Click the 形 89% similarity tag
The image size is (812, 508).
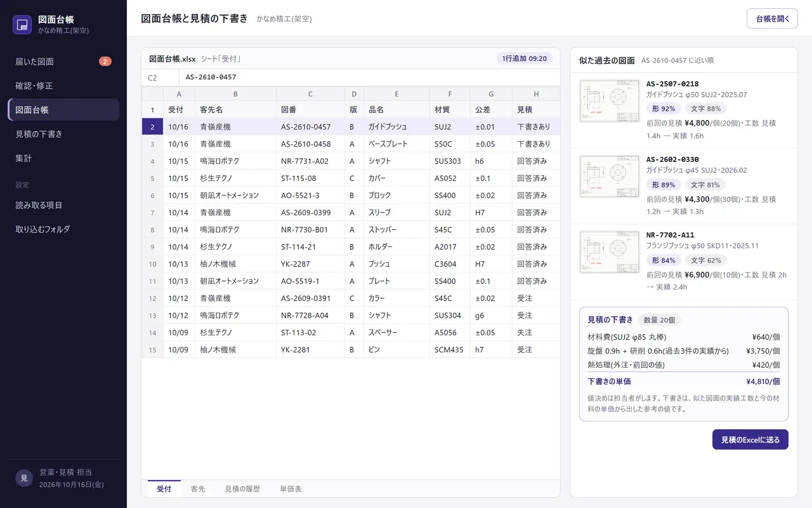(x=664, y=185)
